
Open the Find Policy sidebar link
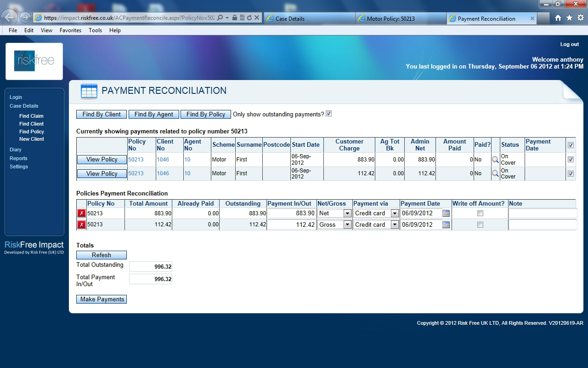click(31, 132)
